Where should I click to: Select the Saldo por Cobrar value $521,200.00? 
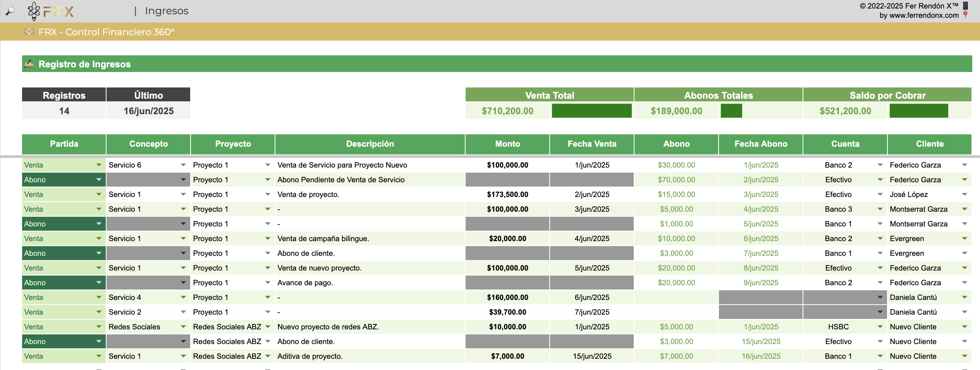pyautogui.click(x=845, y=111)
